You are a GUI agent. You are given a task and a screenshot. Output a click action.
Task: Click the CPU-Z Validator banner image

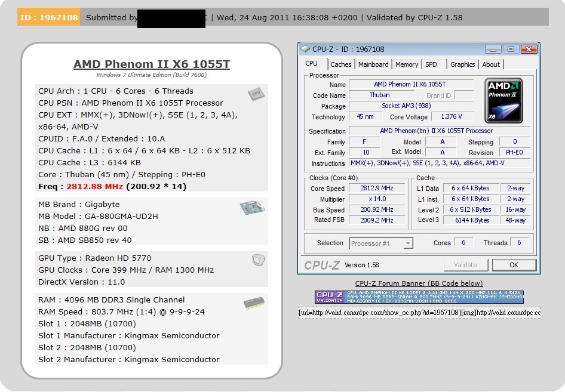coord(419,297)
